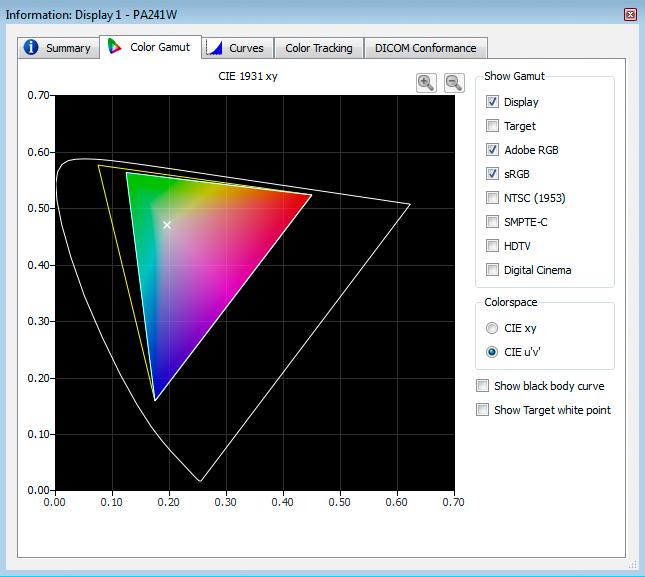Check Show Target white point
Screen dimensions: 645x577
[x=483, y=410]
